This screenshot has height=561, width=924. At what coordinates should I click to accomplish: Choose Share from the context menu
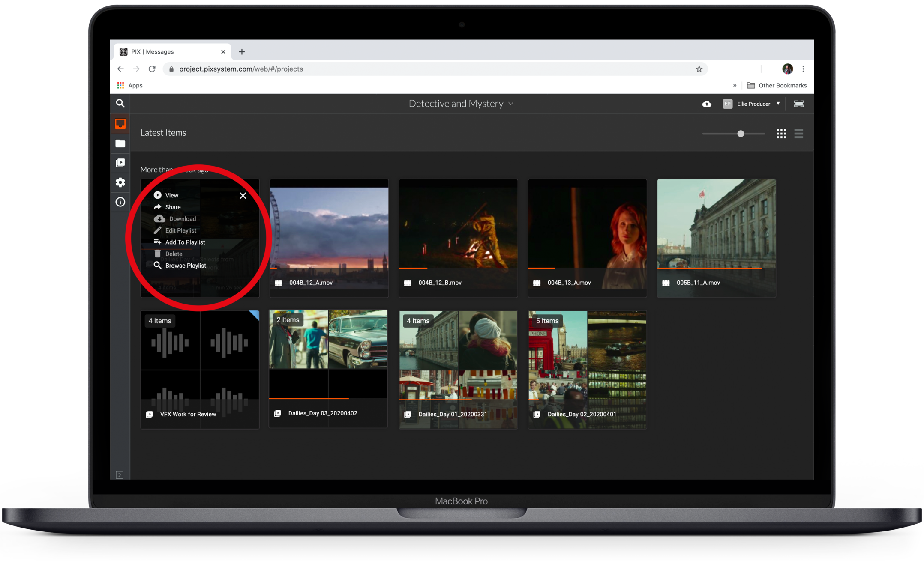pyautogui.click(x=172, y=207)
